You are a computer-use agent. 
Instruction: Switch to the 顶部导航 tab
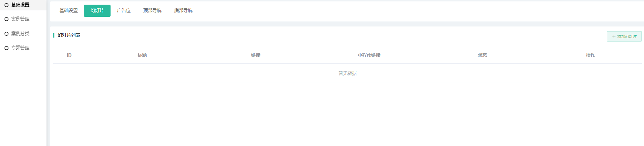click(152, 11)
